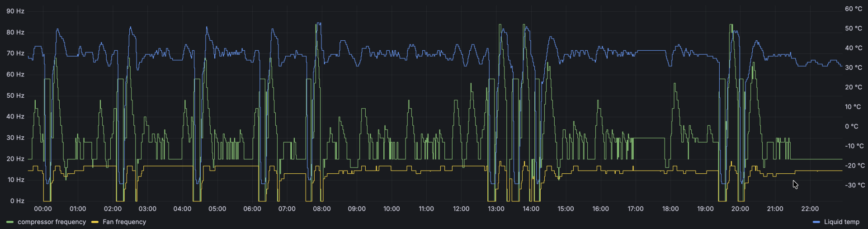Screen dimensions: 868x229
Task: Click the 0 Hz axis label
Action: coord(17,201)
